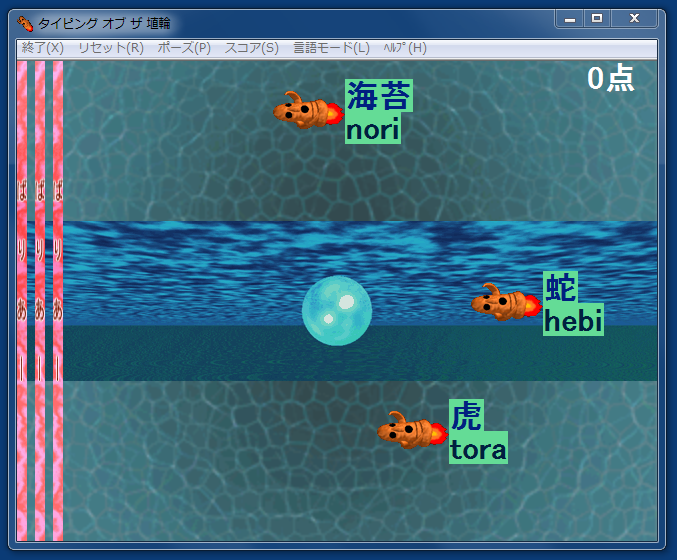Click the haniwa rocket next to tora

point(412,430)
